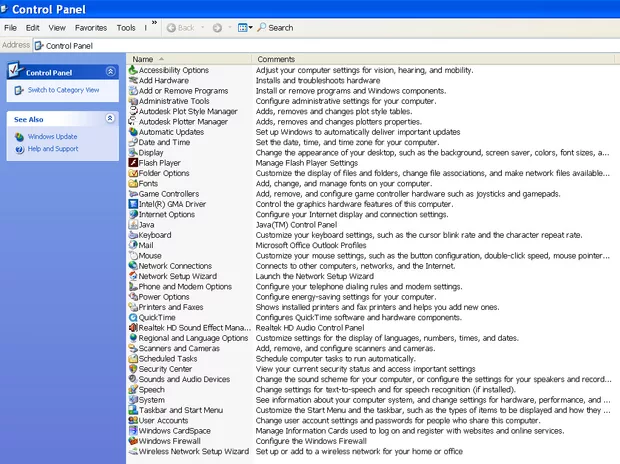This screenshot has width=620, height=464.
Task: Click Switch to Category View link
Action: (63, 90)
